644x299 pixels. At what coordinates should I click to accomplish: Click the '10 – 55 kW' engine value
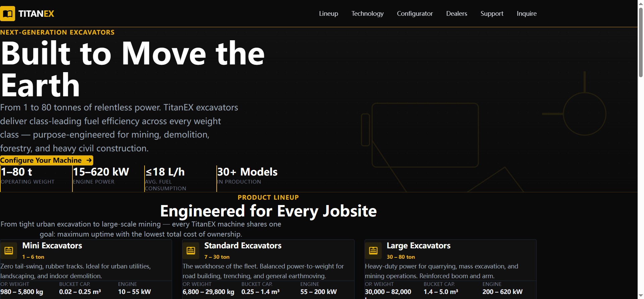135,292
